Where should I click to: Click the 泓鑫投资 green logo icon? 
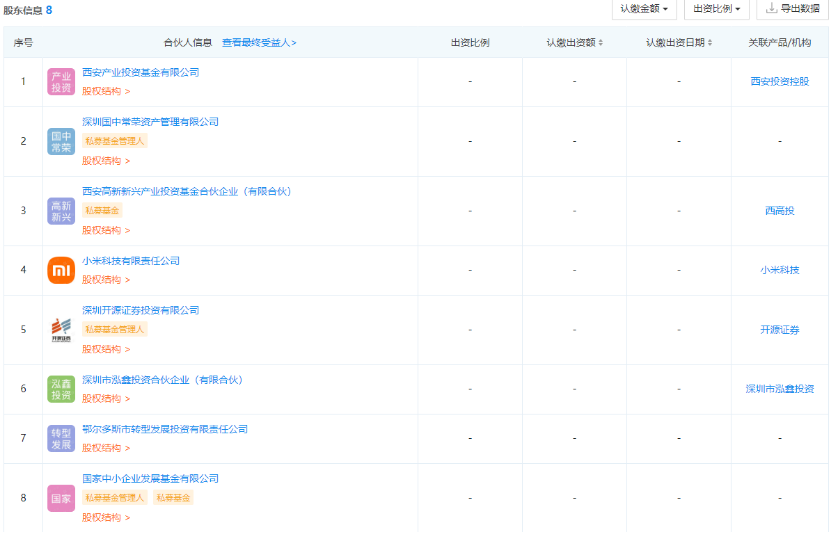(61, 389)
